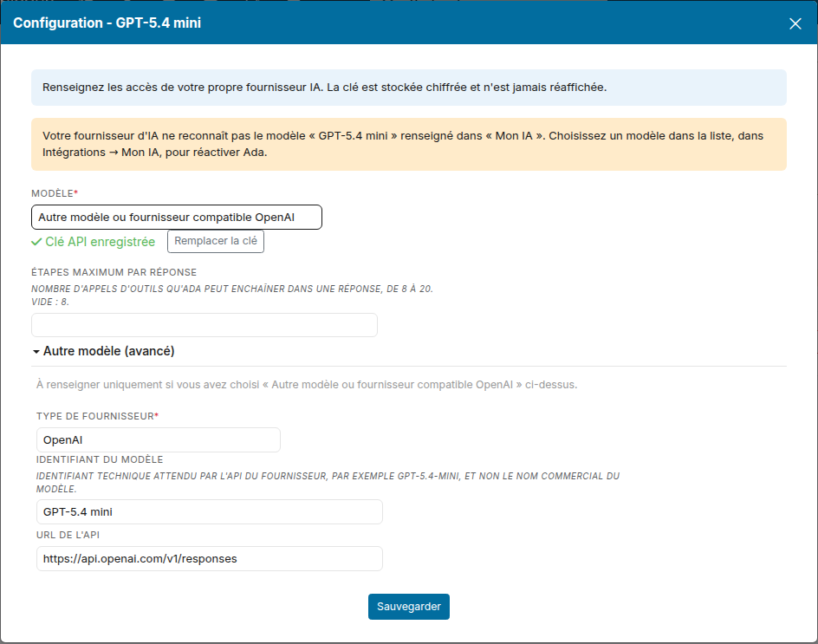The image size is (818, 644).
Task: Click the TYPE DE FOURNISSEUR label
Action: pos(97,416)
